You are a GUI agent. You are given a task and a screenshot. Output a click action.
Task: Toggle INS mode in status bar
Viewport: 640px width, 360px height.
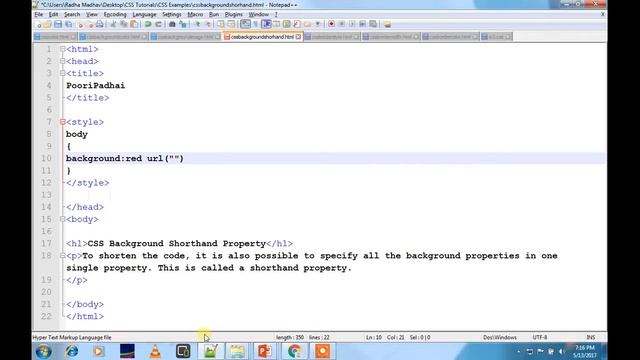tap(590, 338)
